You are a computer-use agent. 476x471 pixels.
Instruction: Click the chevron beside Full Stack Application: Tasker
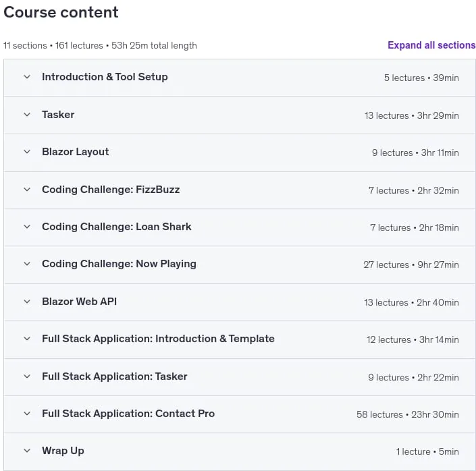pos(27,377)
